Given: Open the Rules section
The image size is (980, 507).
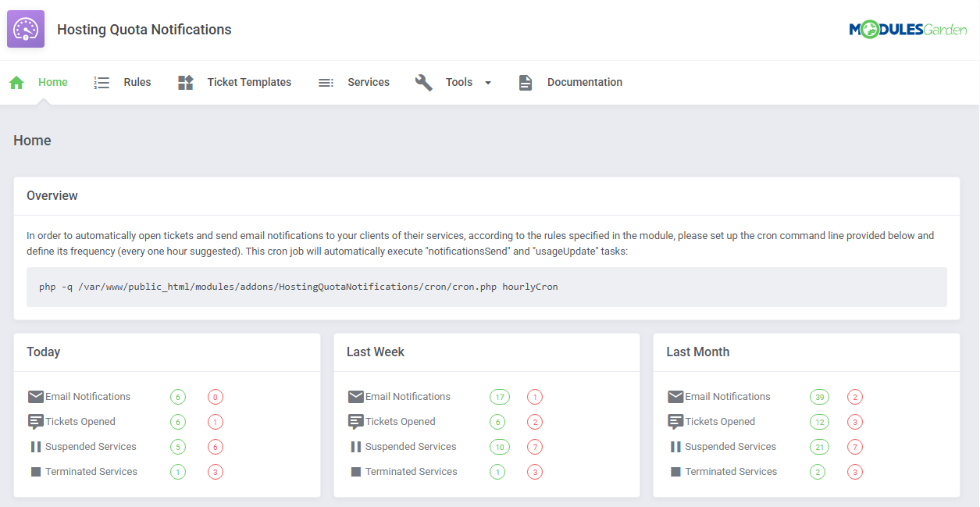Looking at the screenshot, I should tap(137, 81).
